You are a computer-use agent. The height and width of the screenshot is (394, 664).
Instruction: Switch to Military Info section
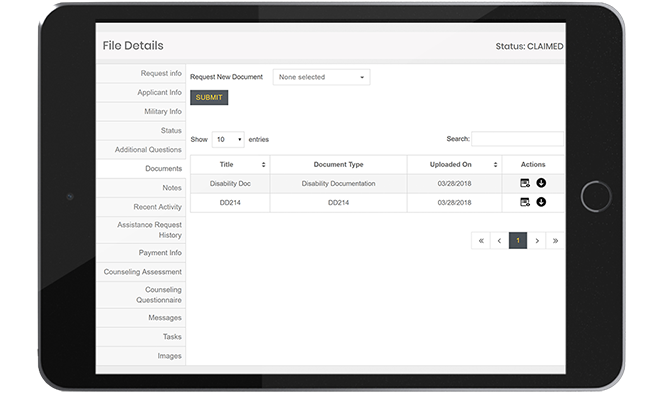tap(141, 111)
